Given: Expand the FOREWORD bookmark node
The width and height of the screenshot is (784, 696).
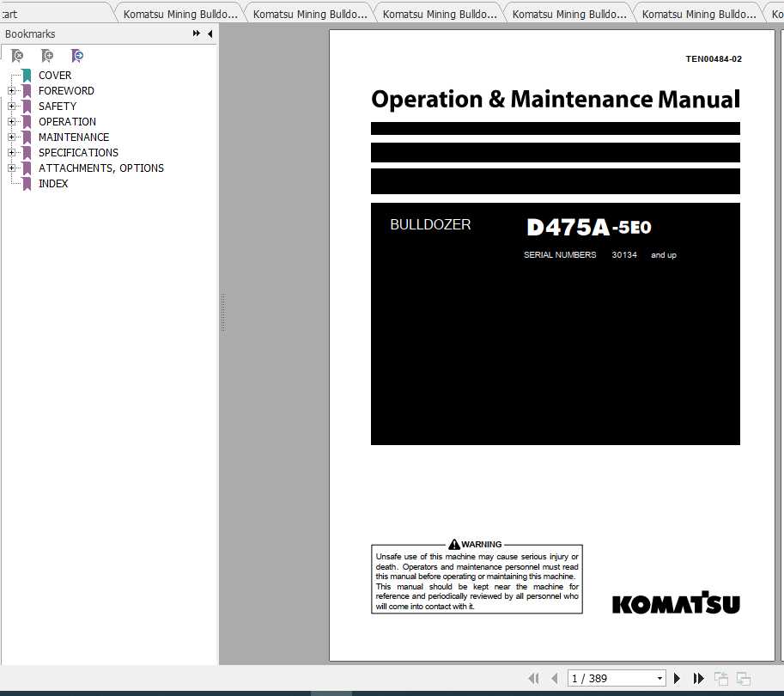Looking at the screenshot, I should coord(11,90).
